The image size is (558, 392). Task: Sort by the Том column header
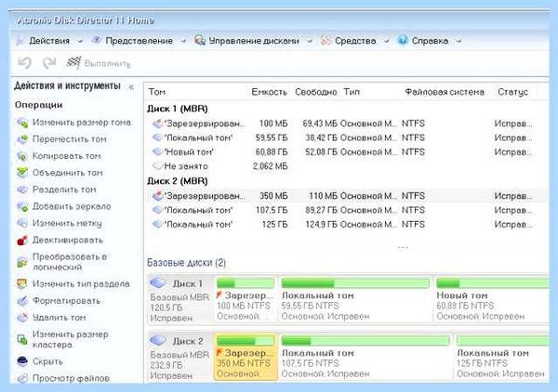(157, 92)
